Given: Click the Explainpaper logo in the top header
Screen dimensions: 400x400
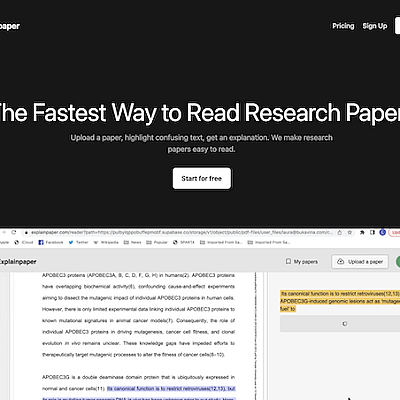Looking at the screenshot, I should click(10, 26).
